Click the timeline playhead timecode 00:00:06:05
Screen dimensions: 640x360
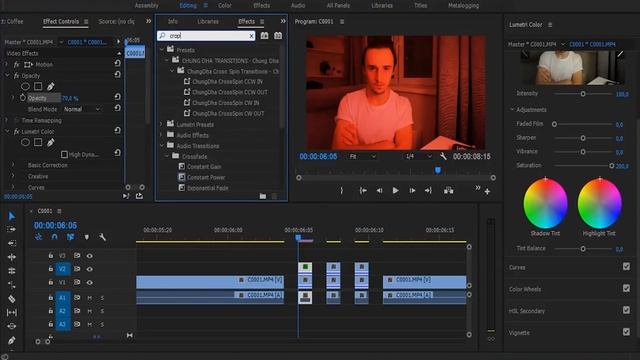[56, 225]
